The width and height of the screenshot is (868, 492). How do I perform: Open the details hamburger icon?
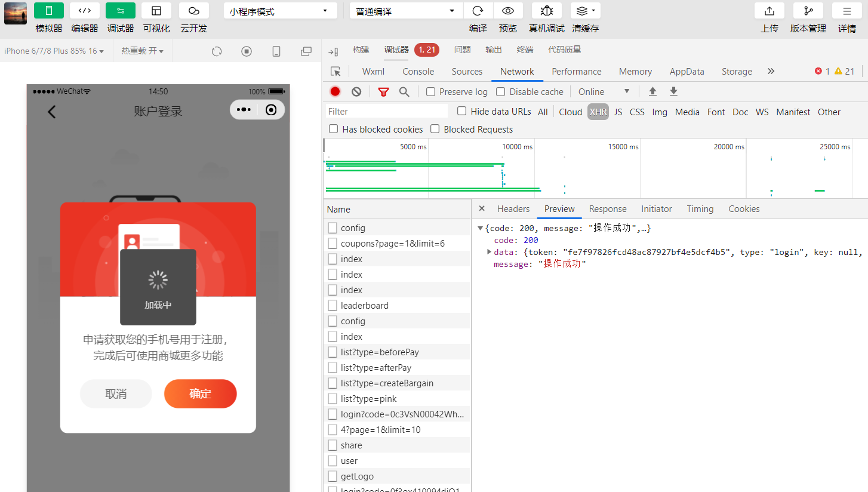847,11
